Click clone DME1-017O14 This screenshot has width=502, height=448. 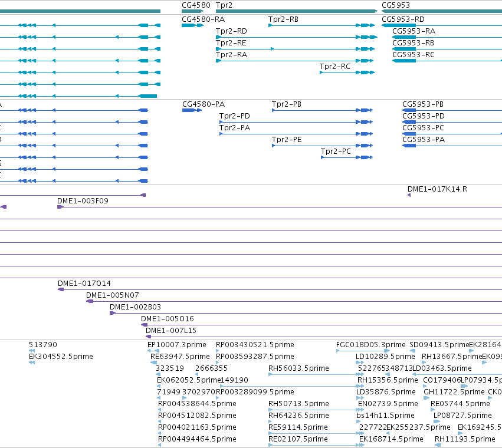(84, 284)
